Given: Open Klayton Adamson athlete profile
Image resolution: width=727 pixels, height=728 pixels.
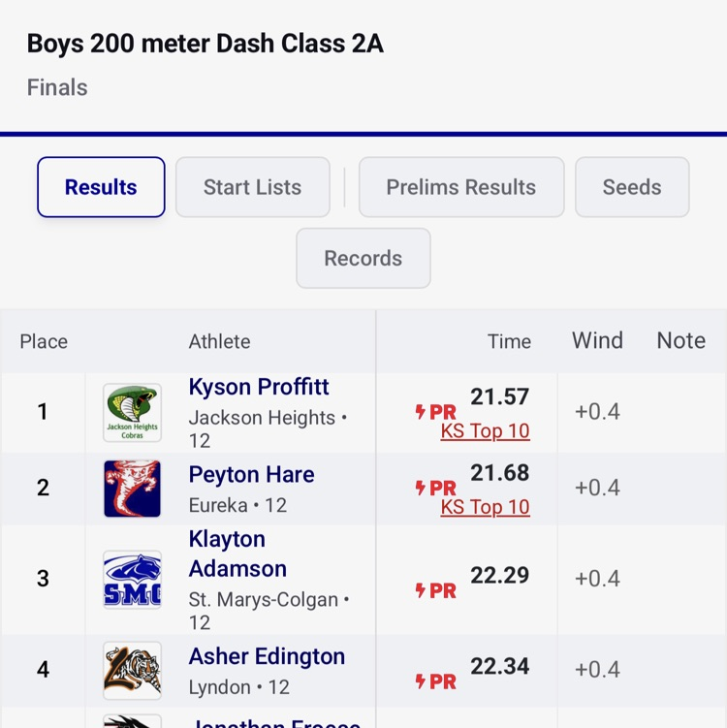Looking at the screenshot, I should click(x=237, y=554).
